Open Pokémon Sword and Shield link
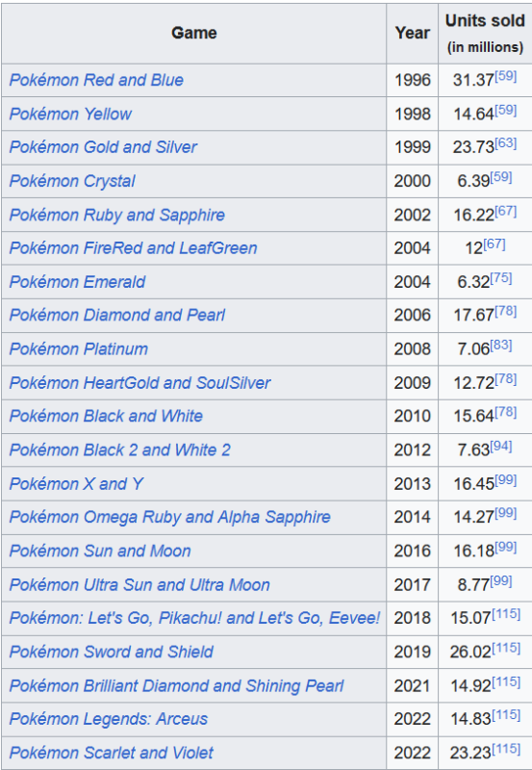This screenshot has height=770, width=532. [x=111, y=652]
